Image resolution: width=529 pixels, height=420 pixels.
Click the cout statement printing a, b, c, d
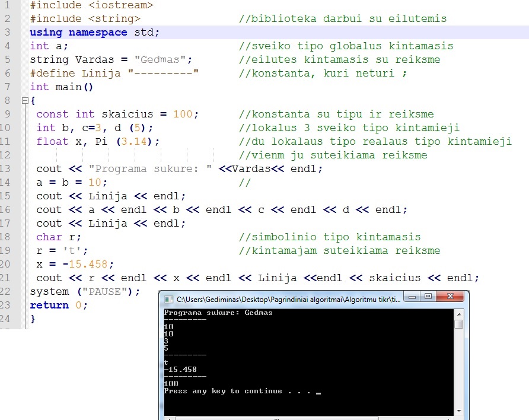click(222, 210)
